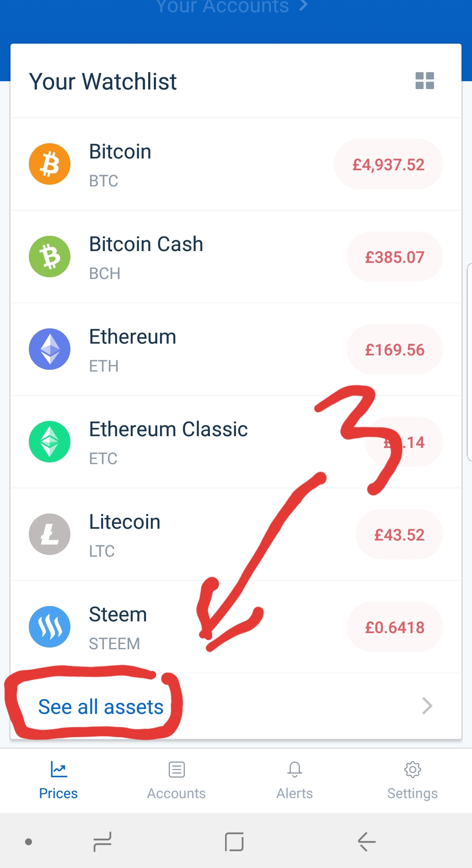Open the Litecoin LTC row

(236, 534)
